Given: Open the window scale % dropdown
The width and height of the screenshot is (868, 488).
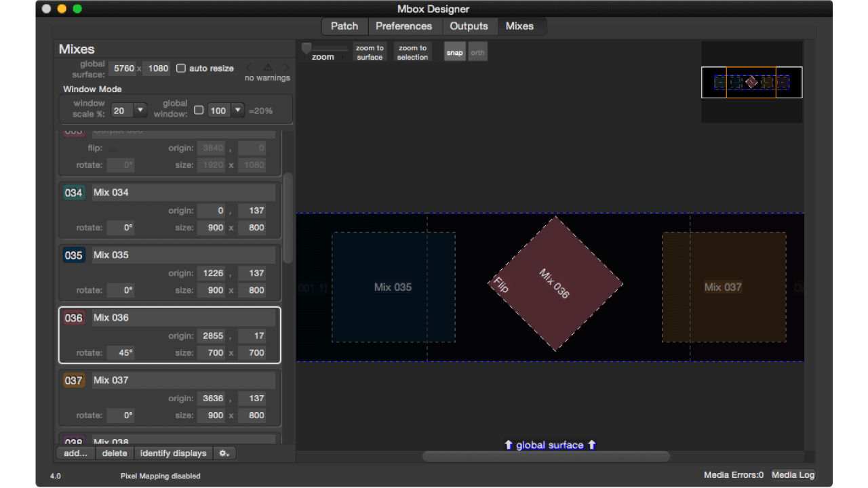Looking at the screenshot, I should point(140,110).
